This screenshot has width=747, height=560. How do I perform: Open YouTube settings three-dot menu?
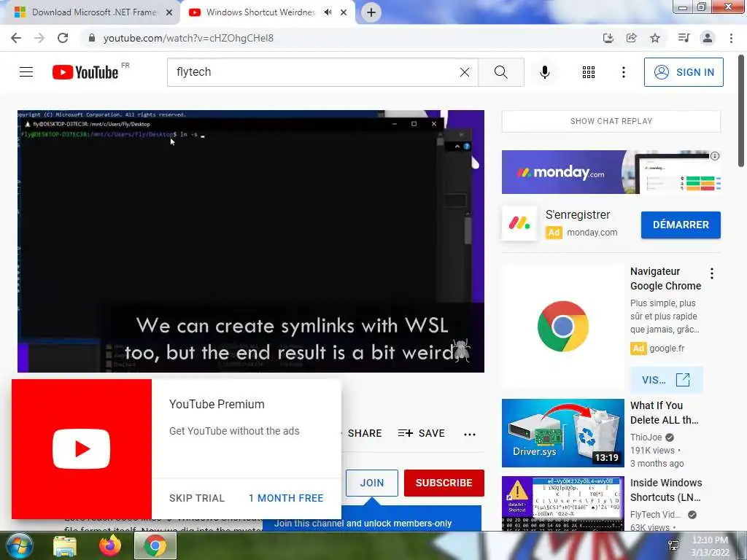tap(624, 72)
